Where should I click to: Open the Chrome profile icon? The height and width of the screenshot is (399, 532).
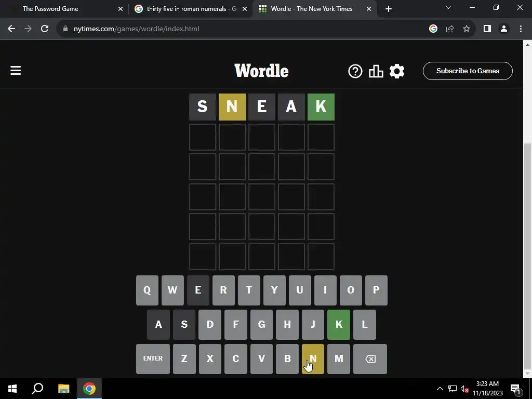pyautogui.click(x=504, y=29)
